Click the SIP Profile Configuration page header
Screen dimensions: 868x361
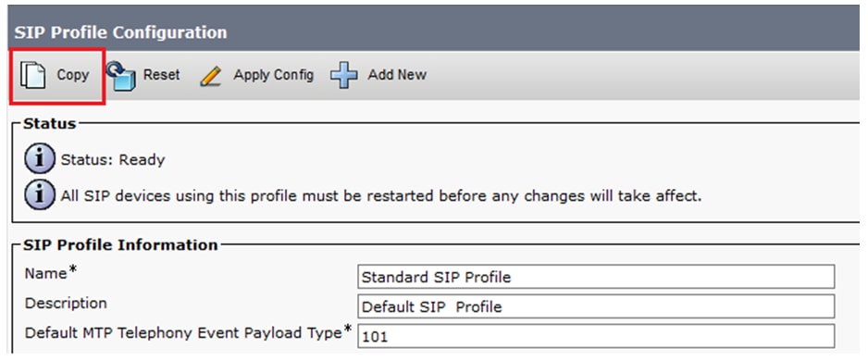pos(120,32)
